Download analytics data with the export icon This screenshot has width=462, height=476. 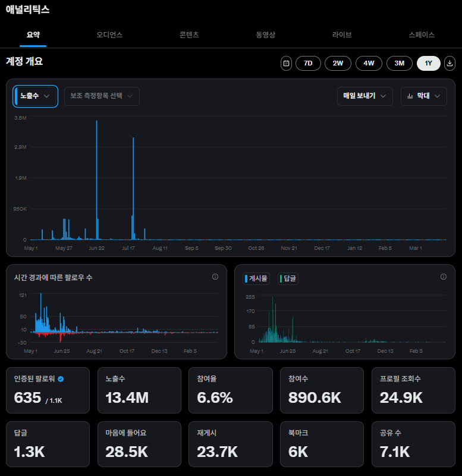click(x=450, y=63)
